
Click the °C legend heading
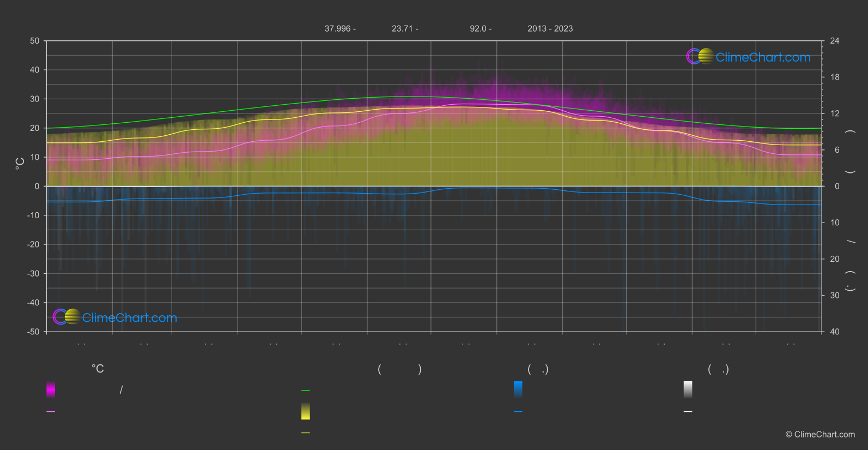pos(98,369)
